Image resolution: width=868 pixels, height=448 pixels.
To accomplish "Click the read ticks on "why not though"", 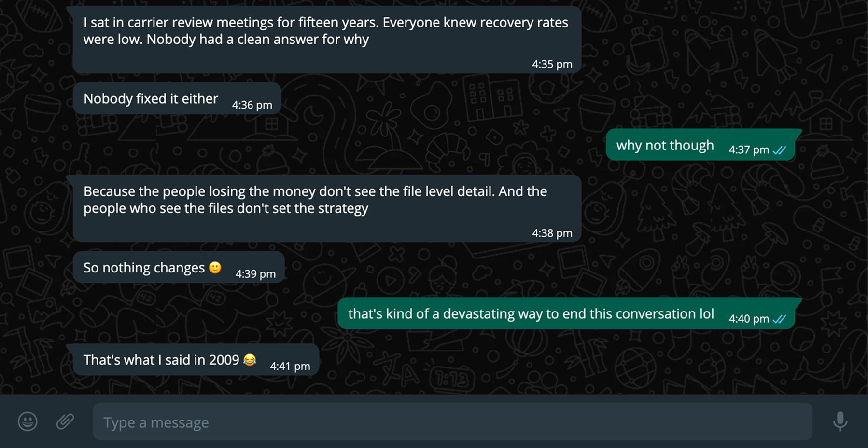I will 779,150.
